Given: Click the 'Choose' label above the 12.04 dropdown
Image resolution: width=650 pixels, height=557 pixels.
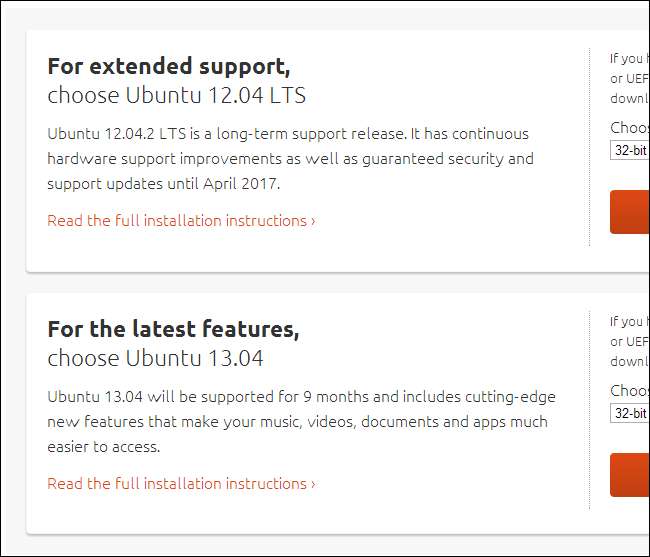Looking at the screenshot, I should 629,128.
